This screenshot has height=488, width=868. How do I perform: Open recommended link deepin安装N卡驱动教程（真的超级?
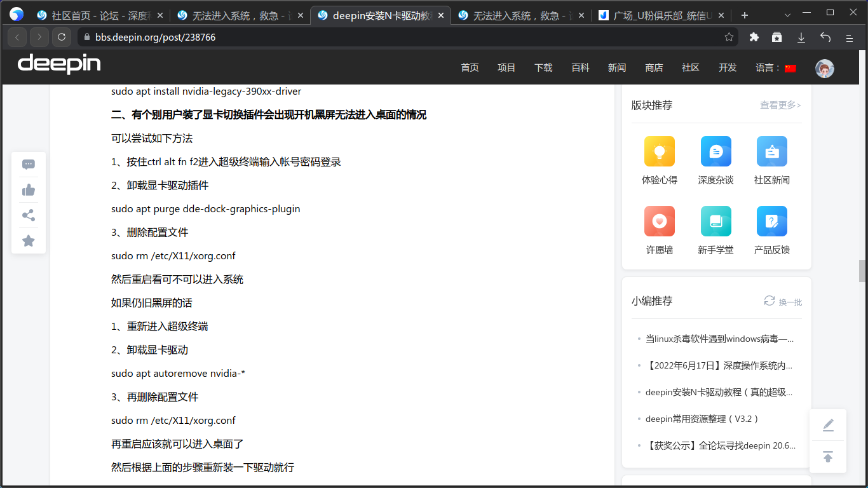tap(719, 392)
